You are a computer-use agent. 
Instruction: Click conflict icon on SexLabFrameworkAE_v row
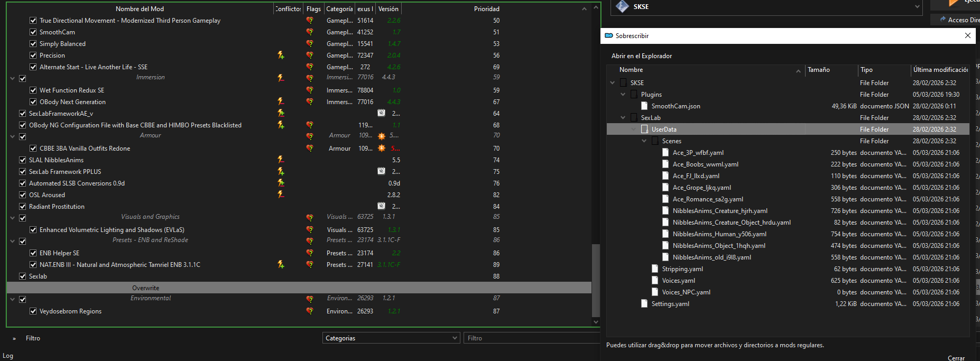[281, 113]
